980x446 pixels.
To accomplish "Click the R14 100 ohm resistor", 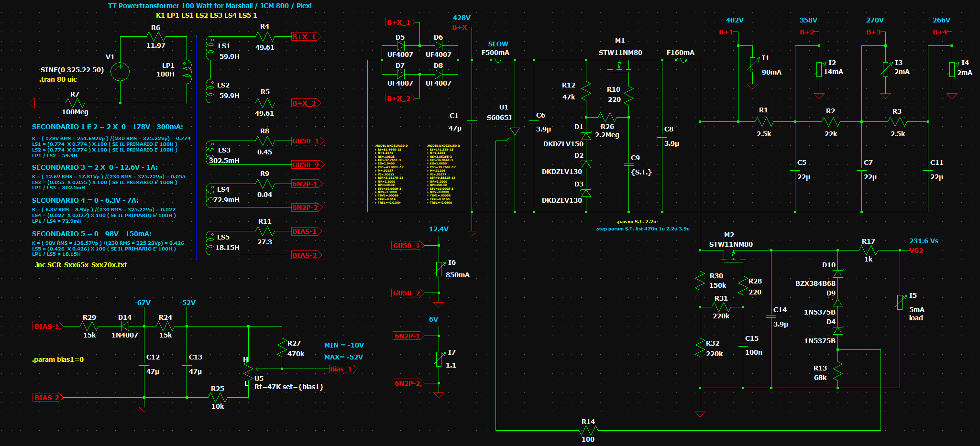I will point(588,430).
